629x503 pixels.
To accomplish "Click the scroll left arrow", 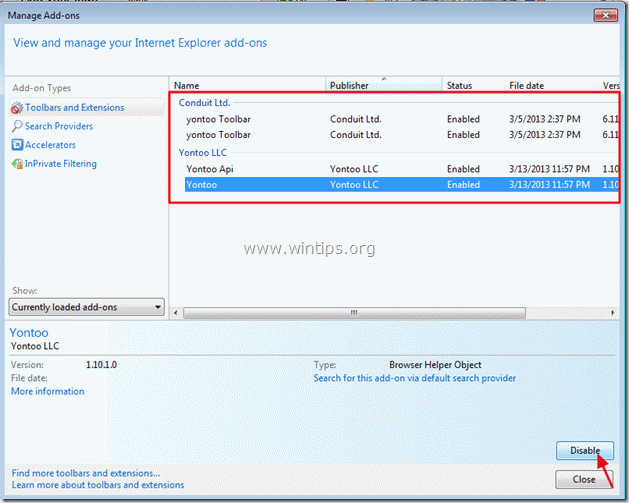I will (x=175, y=312).
